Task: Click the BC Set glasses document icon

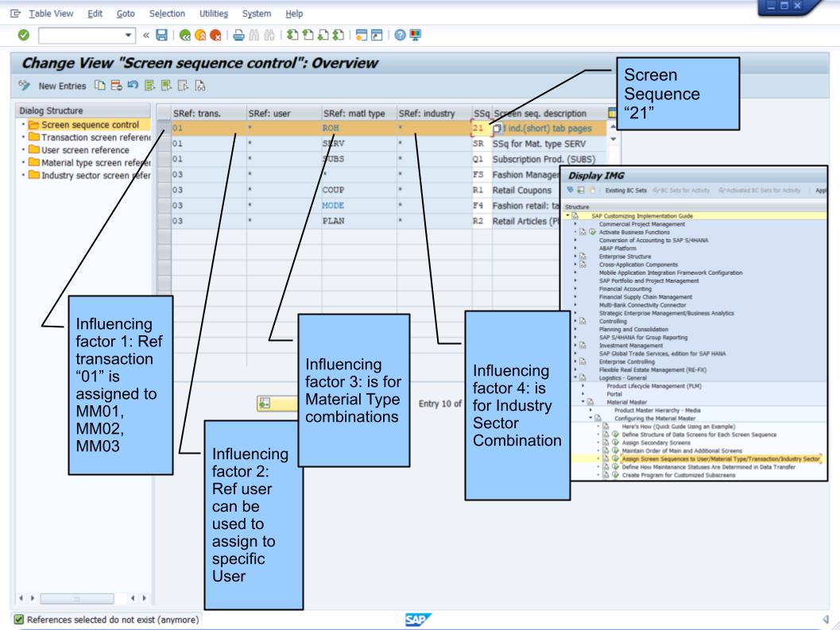Action: coord(199,86)
